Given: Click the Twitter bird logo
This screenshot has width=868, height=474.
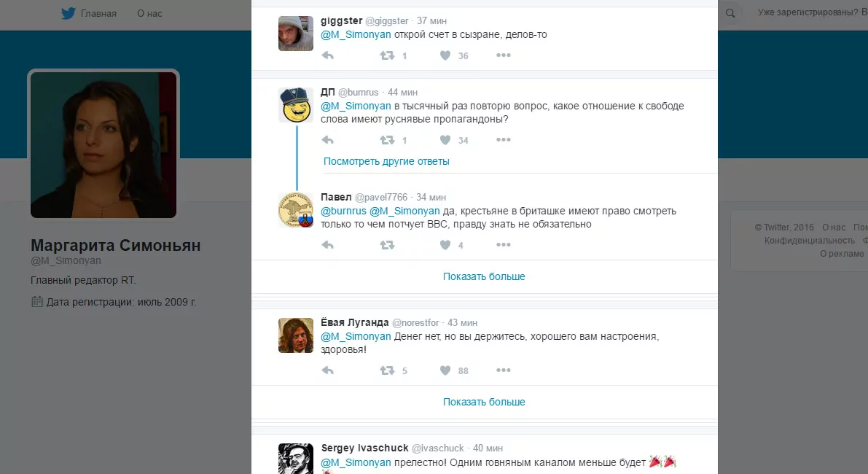Looking at the screenshot, I should (68, 13).
